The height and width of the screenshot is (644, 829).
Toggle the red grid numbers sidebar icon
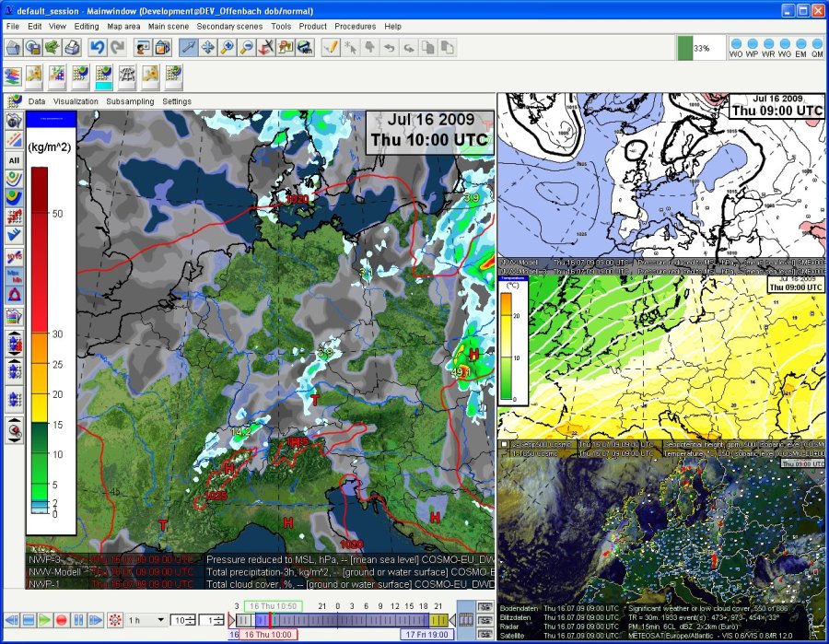(x=14, y=217)
